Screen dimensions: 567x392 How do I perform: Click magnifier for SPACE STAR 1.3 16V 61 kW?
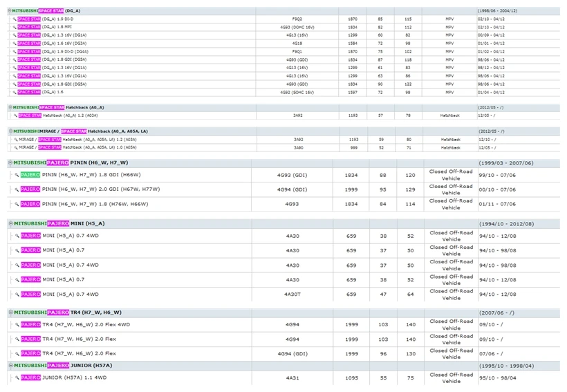(15, 68)
